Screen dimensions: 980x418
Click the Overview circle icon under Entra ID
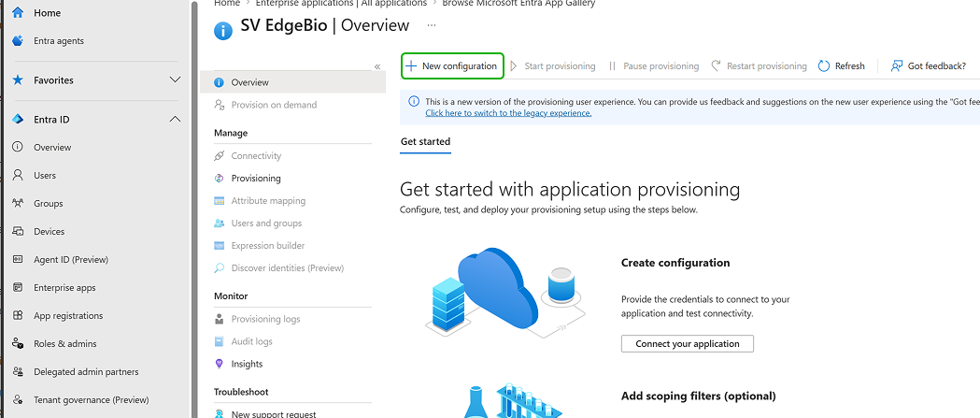tap(18, 147)
